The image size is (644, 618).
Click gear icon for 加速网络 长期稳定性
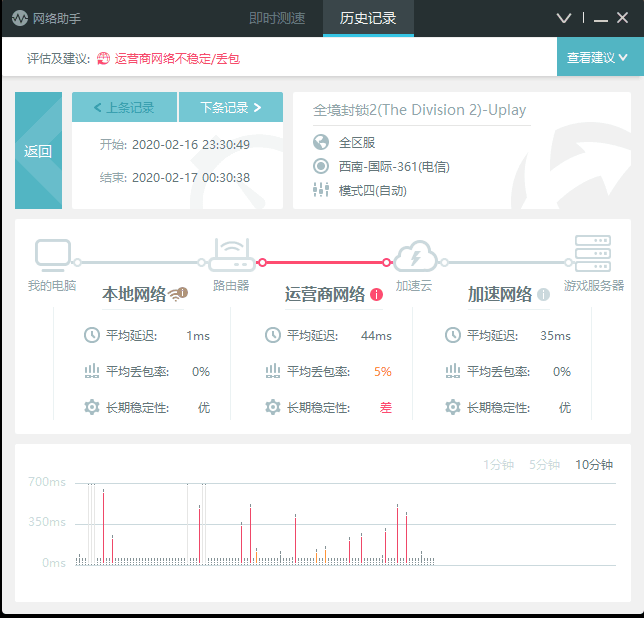coord(453,407)
